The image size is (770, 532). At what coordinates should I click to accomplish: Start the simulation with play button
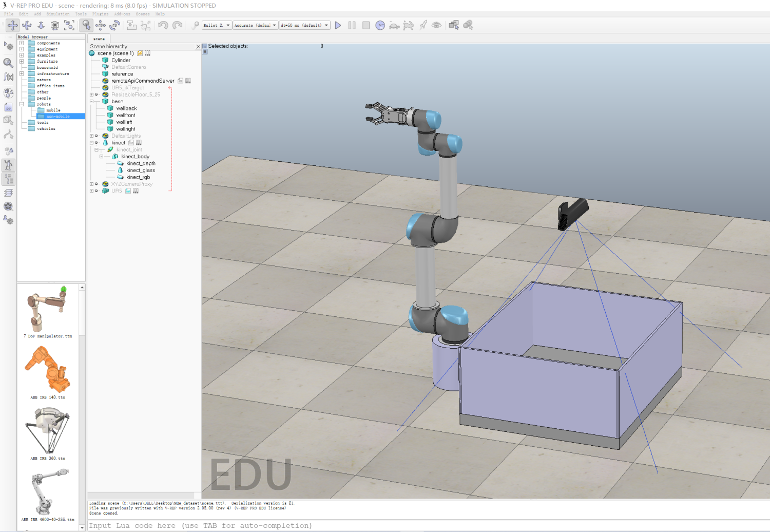pos(338,25)
